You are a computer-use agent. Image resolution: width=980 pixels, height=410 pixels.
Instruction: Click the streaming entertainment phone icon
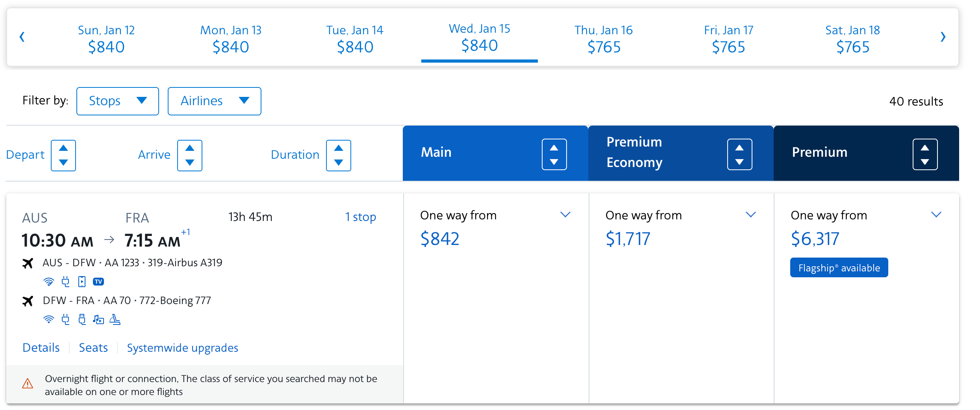(82, 282)
